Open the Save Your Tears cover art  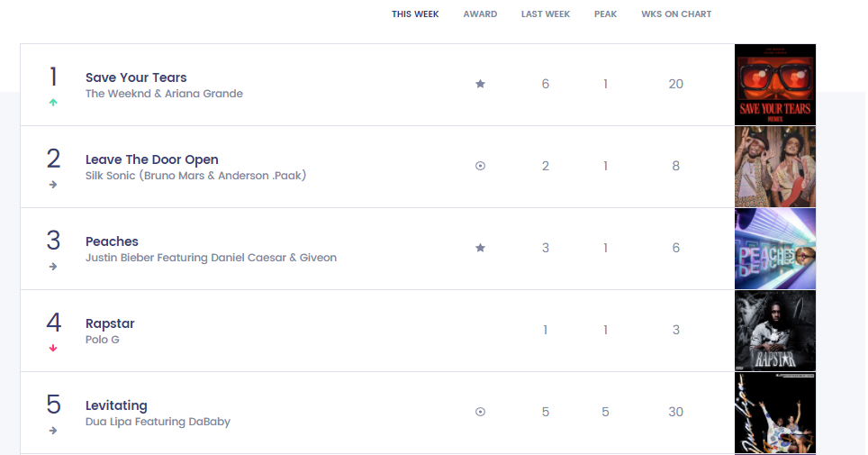click(774, 85)
